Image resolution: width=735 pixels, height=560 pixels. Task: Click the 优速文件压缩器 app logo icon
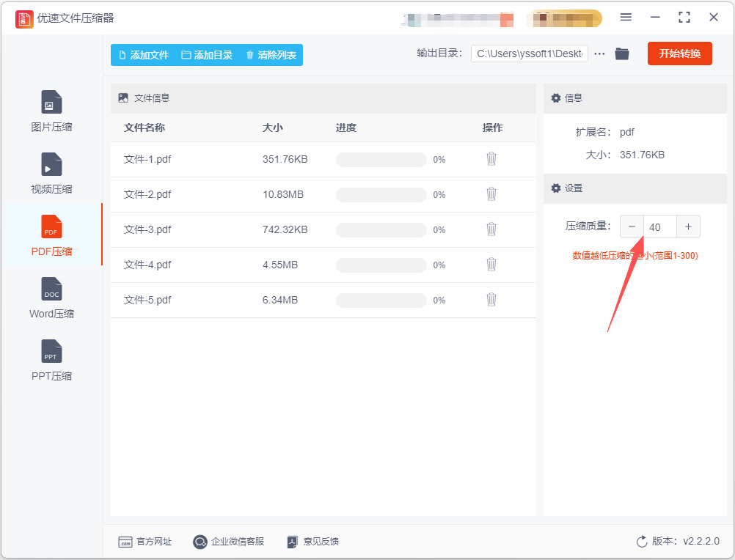[24, 19]
